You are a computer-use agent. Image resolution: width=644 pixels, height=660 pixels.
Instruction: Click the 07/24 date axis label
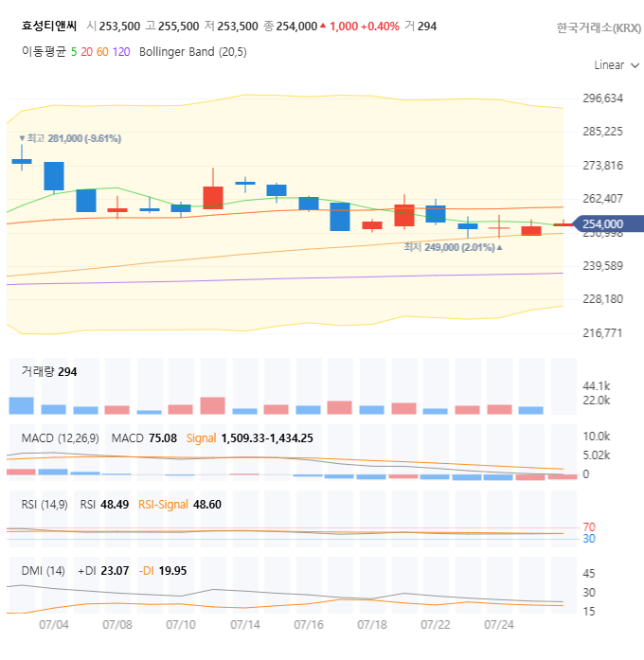(499, 625)
